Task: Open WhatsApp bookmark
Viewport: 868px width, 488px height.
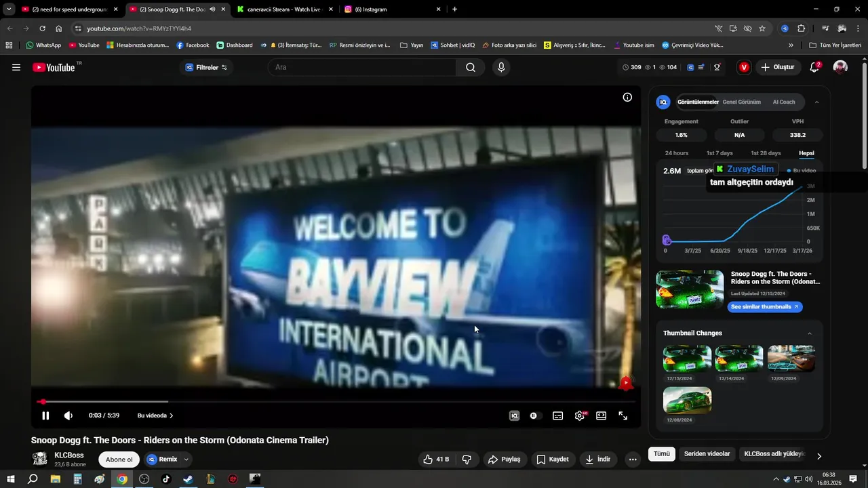Action: (x=43, y=45)
